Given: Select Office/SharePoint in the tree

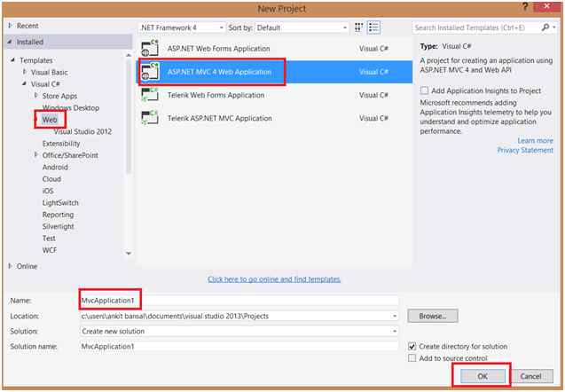Looking at the screenshot, I should (70, 155).
